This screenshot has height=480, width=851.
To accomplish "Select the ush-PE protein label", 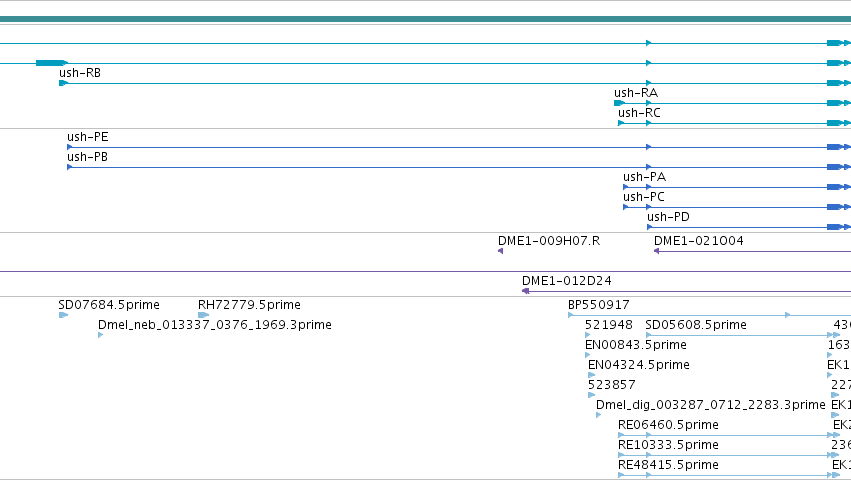I will (87, 137).
